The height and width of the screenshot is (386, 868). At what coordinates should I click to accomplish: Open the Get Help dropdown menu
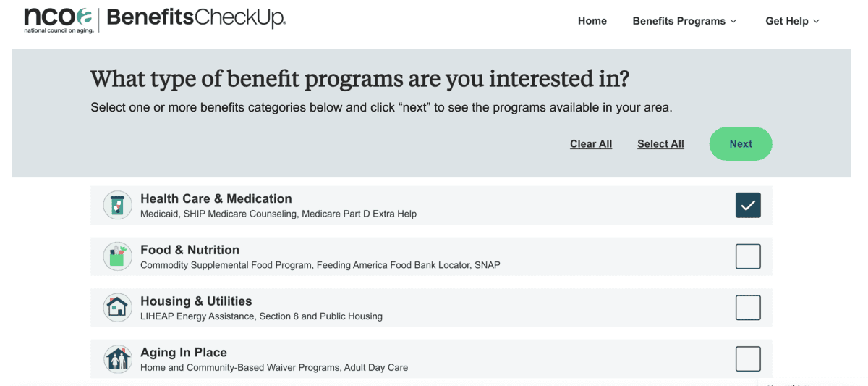pos(792,21)
